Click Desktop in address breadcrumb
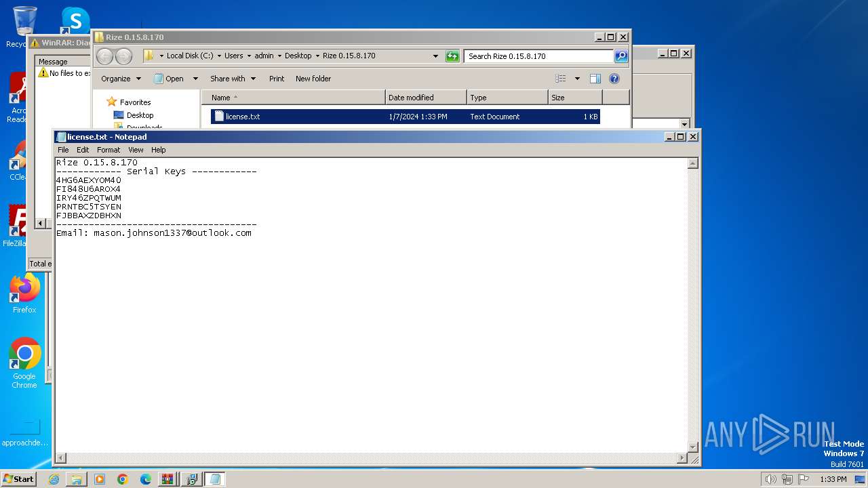This screenshot has width=868, height=488. tap(298, 56)
